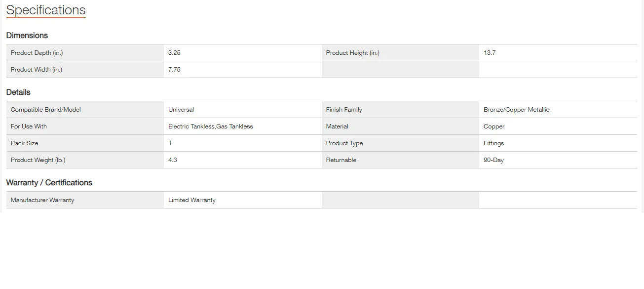Click the Details section heading

(18, 92)
